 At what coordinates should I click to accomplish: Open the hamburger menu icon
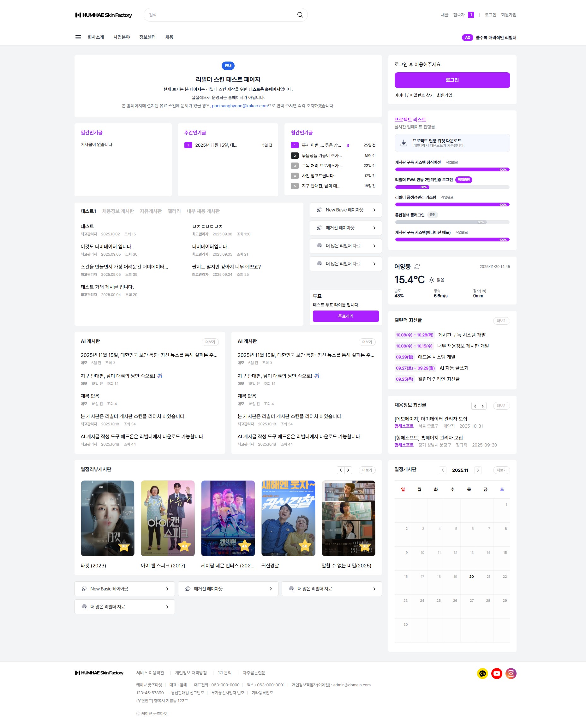tap(78, 37)
